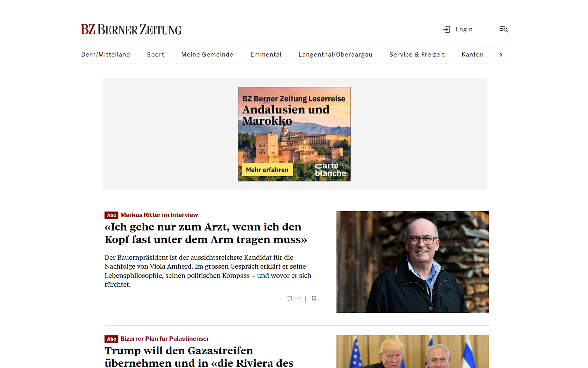Open the menu search icon
The height and width of the screenshot is (368, 588).
point(503,29)
